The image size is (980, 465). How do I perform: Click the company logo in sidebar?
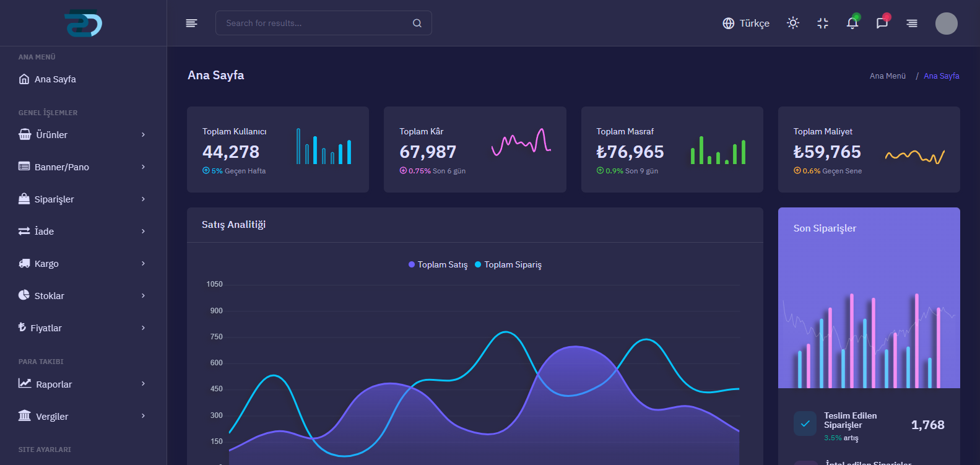83,24
